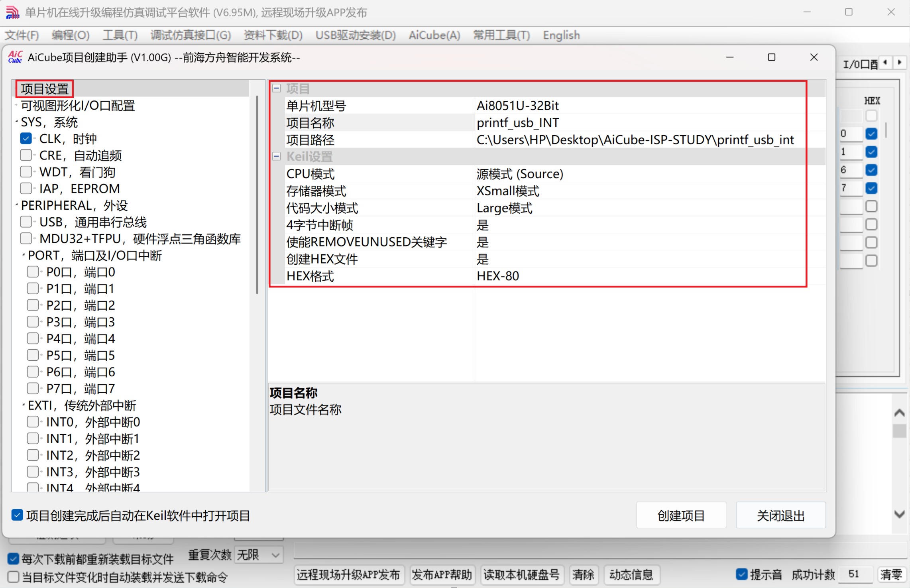Close the AiCube项目创建助手 dialog
The image size is (910, 588).
pos(814,57)
